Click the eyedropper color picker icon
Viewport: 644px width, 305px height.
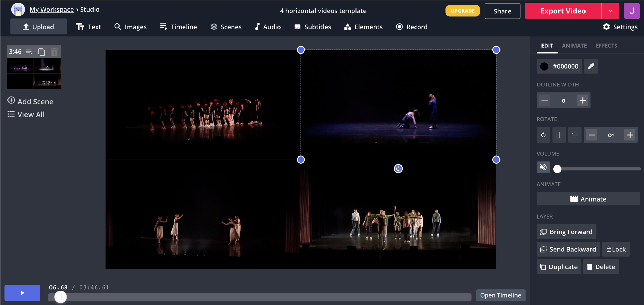(591, 66)
